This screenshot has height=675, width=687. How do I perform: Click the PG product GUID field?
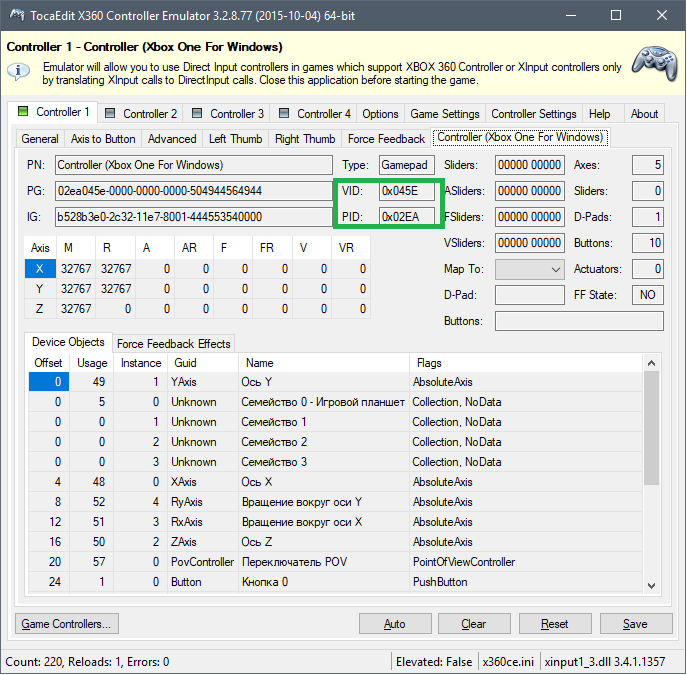194,191
